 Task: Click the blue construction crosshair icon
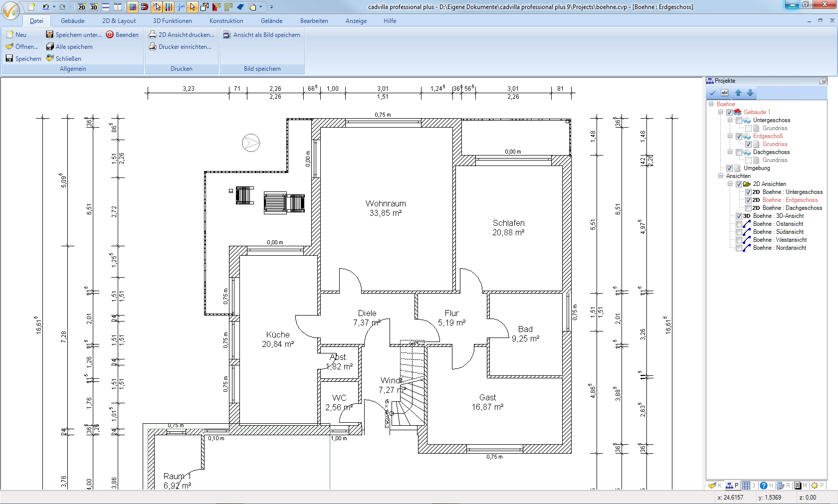pyautogui.click(x=181, y=7)
